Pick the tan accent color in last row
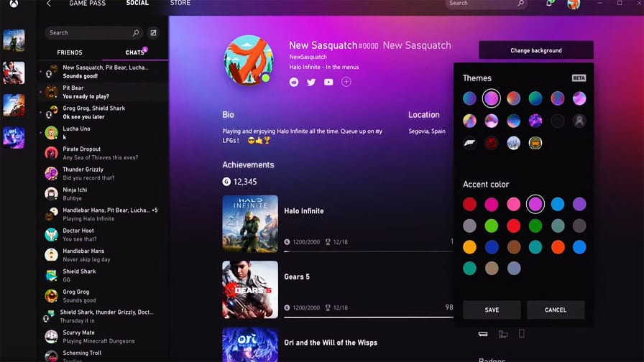 coord(491,269)
